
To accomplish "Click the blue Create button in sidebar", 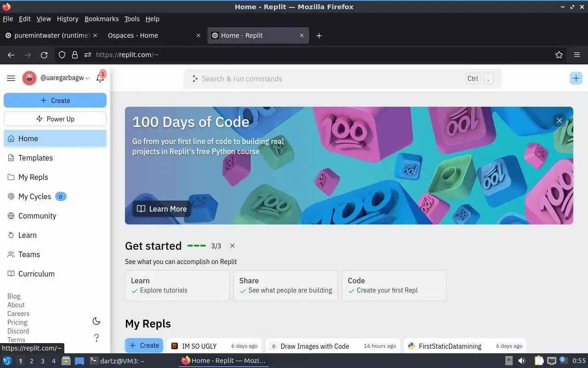I will (55, 100).
